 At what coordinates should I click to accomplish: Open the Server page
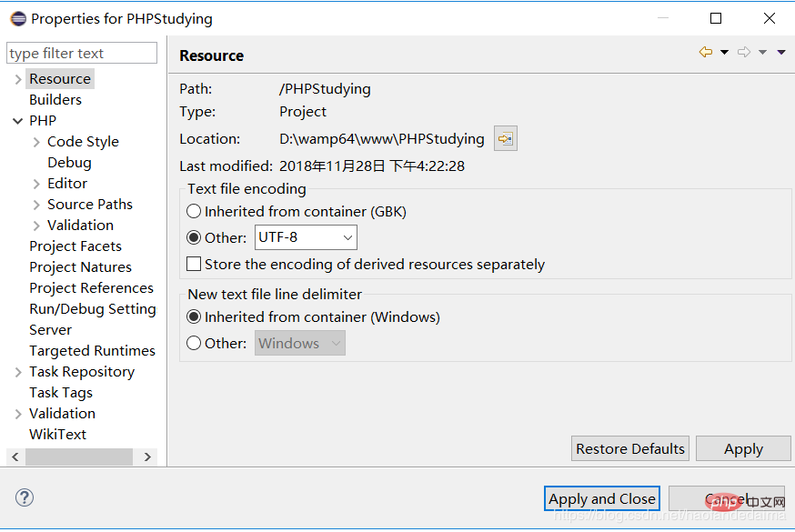[x=51, y=330]
